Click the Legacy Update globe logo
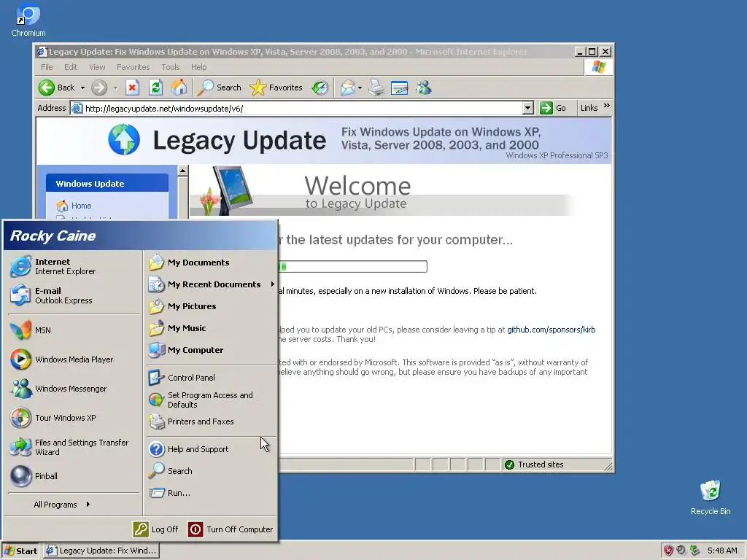The width and height of the screenshot is (747, 560). coord(124,139)
